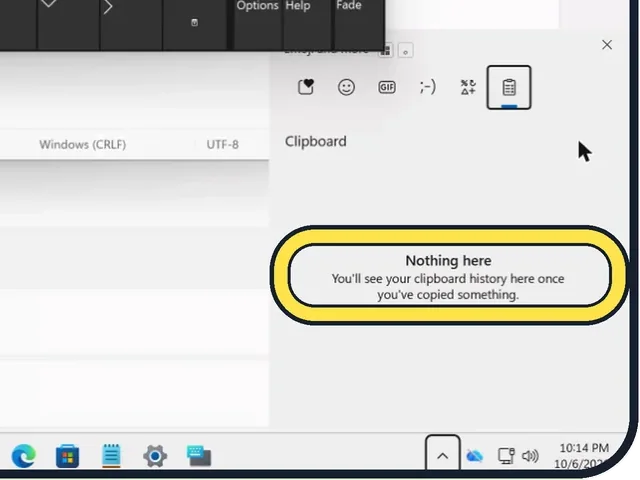The image size is (640, 480).
Task: Open network status tray icon
Action: 506,456
